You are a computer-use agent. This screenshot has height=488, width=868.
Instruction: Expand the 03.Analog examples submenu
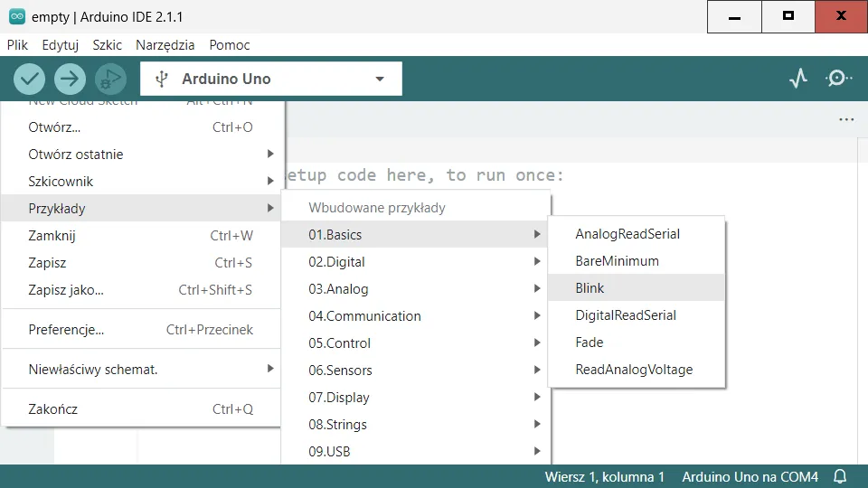tap(415, 289)
